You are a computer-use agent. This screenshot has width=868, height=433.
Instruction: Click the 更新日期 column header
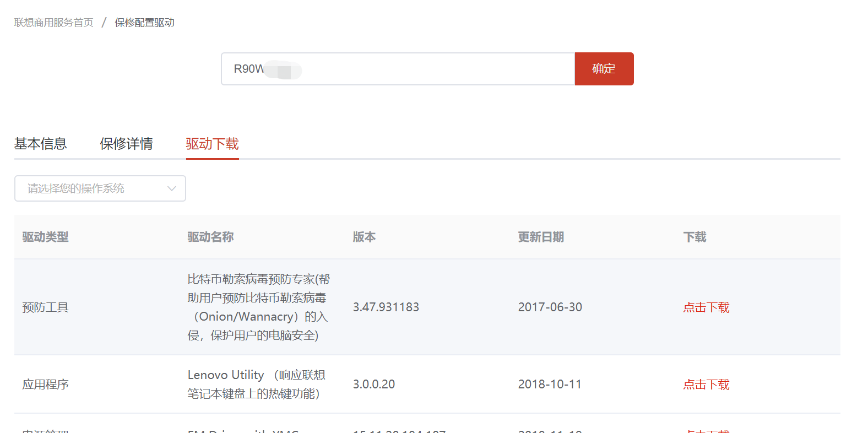[x=541, y=237]
